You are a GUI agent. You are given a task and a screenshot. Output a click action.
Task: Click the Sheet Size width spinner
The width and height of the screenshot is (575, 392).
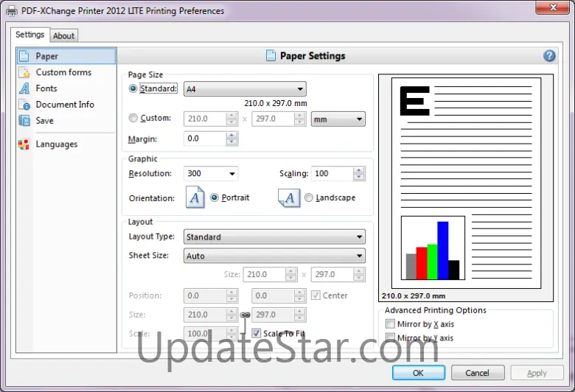coord(291,274)
